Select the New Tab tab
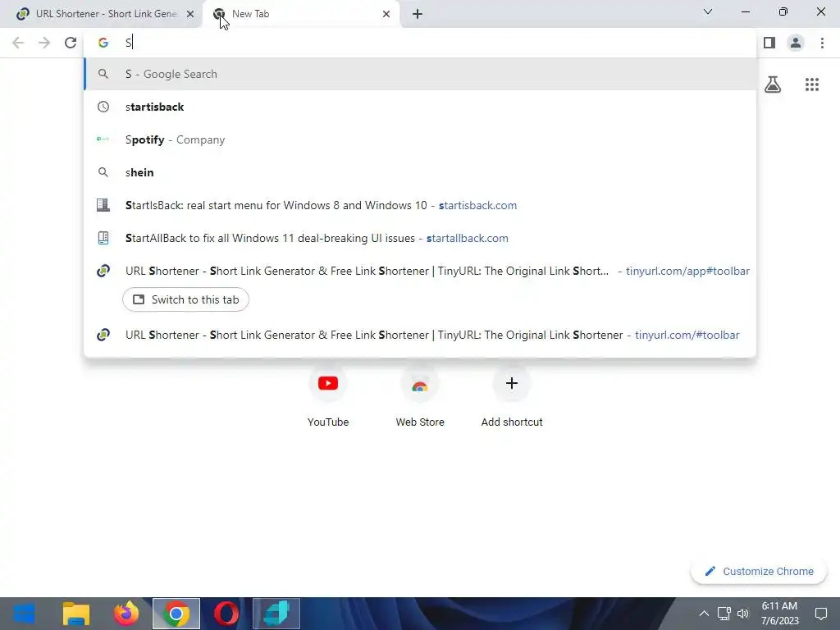Viewport: 840px width, 630px height. point(301,14)
